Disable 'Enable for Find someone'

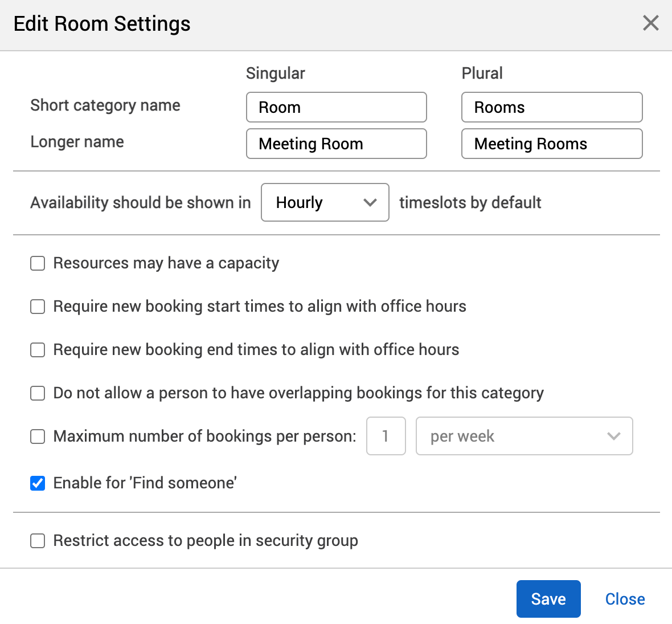pos(37,483)
